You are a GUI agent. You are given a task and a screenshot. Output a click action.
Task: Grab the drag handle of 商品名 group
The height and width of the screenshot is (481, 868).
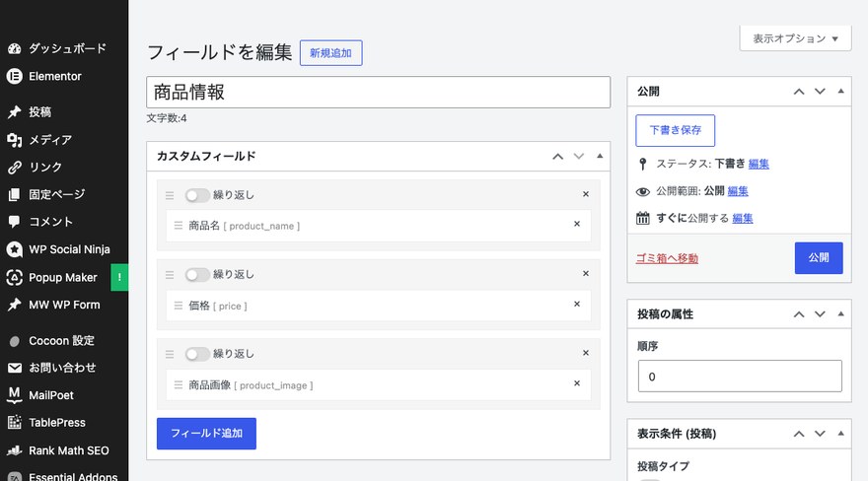[x=170, y=195]
